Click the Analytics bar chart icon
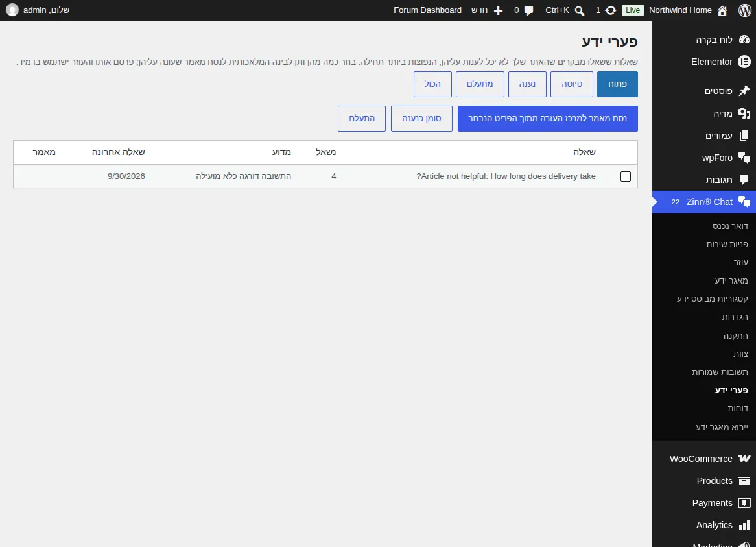The width and height of the screenshot is (756, 547). coord(744,525)
